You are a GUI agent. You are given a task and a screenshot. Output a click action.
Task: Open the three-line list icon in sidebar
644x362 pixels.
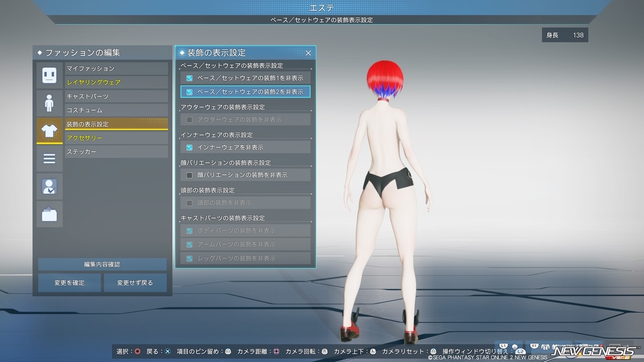tap(49, 159)
